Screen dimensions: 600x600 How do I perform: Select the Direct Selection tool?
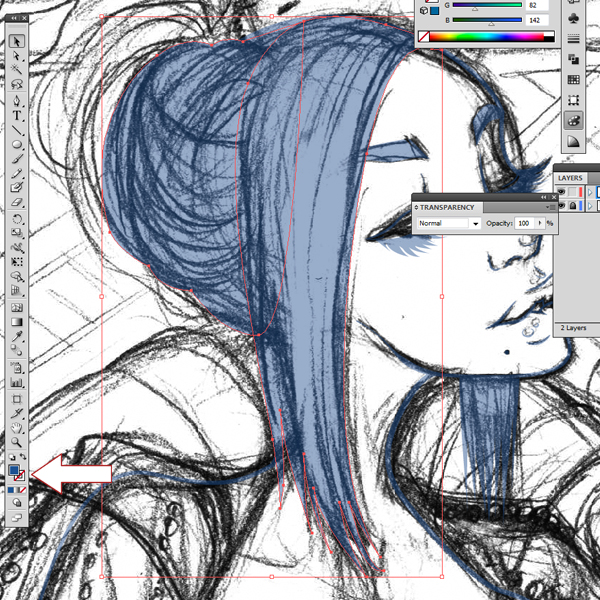click(x=16, y=56)
